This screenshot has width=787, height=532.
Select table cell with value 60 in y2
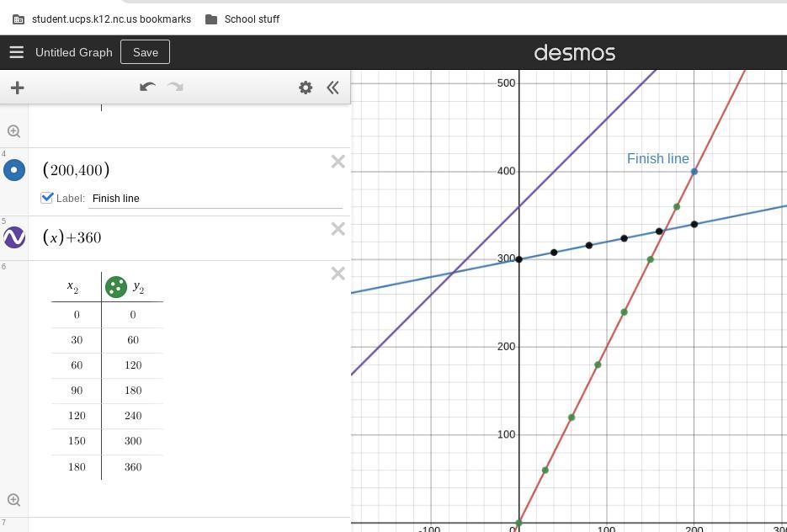132,340
